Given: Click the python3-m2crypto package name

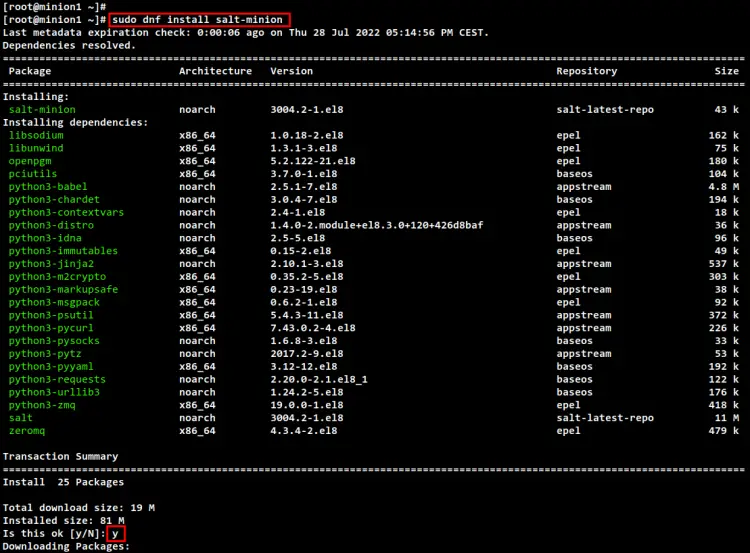Looking at the screenshot, I should (x=57, y=277).
